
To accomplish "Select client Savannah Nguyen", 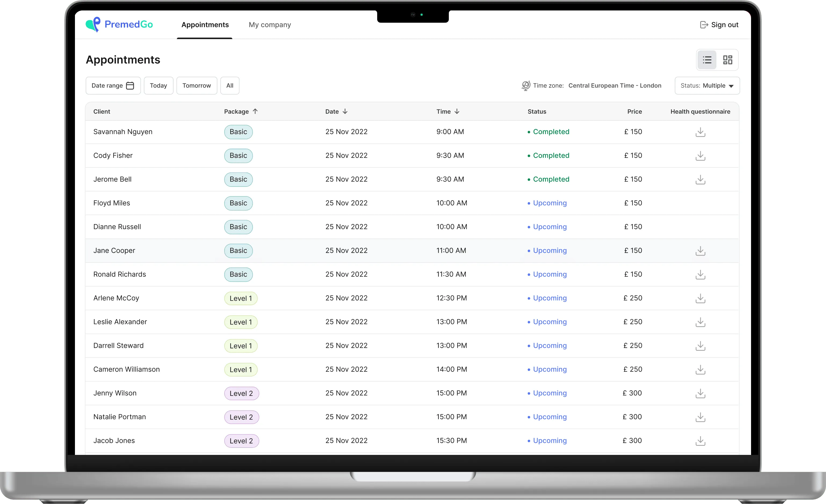I will 123,132.
